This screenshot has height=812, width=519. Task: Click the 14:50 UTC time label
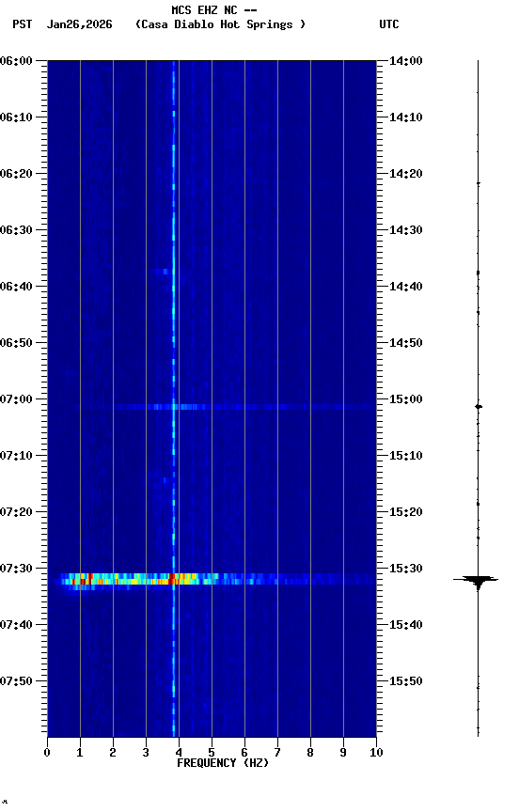[x=406, y=343]
